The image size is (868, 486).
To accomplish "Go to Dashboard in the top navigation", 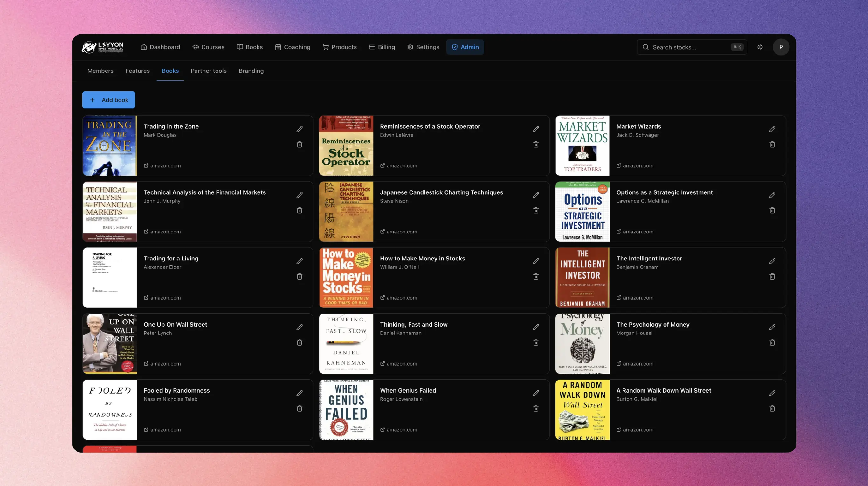I will (160, 47).
